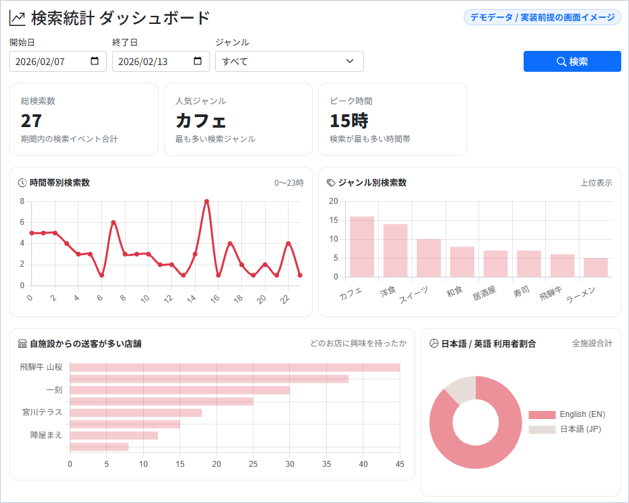
Task: Click the tag icon beside ジャンル別検索数
Action: click(x=331, y=183)
